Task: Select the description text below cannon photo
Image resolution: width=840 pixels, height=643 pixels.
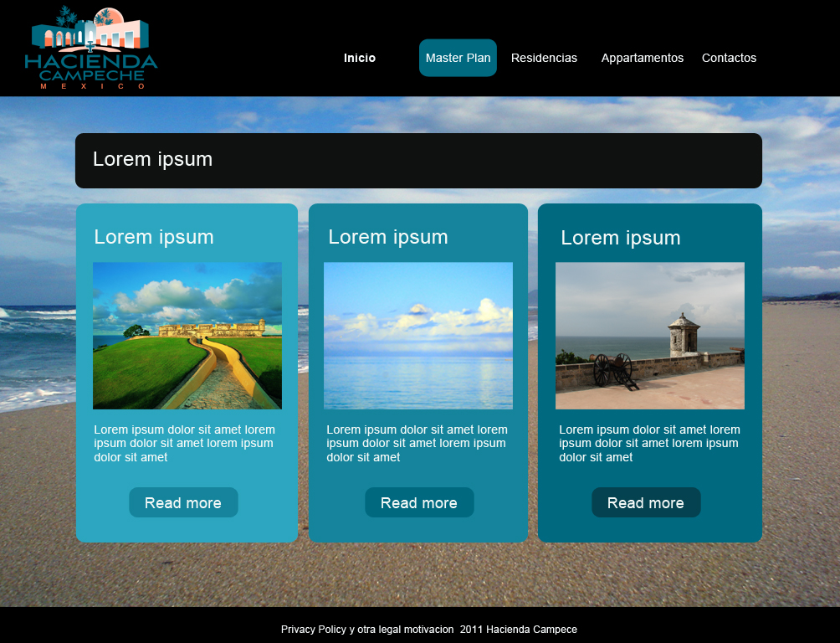Action: [649, 443]
